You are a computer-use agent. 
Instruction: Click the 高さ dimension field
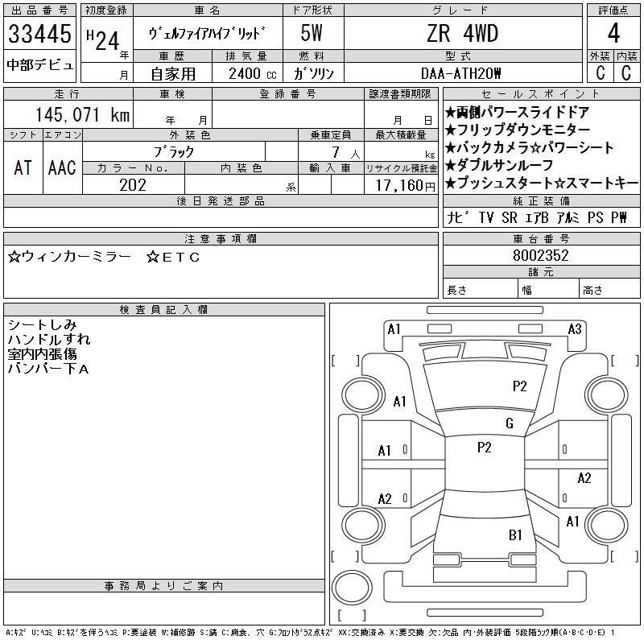[609, 290]
